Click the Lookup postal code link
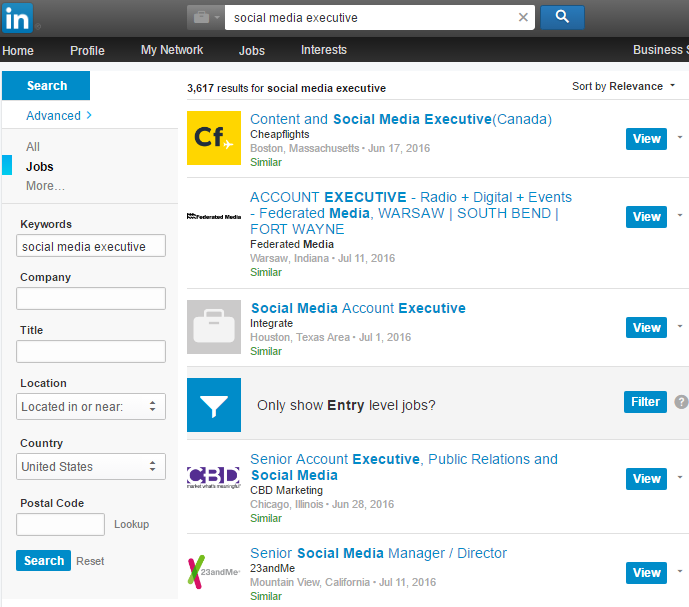This screenshot has width=689, height=607. tap(131, 524)
